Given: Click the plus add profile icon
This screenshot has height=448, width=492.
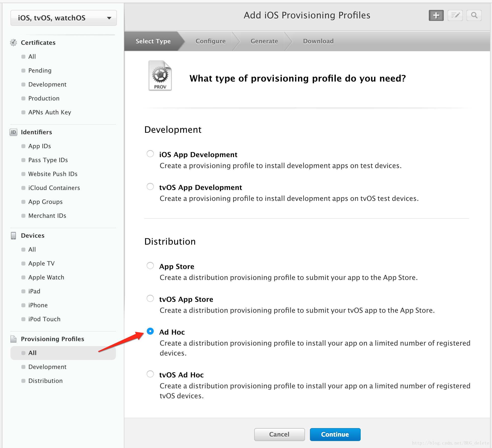Looking at the screenshot, I should pyautogui.click(x=436, y=15).
